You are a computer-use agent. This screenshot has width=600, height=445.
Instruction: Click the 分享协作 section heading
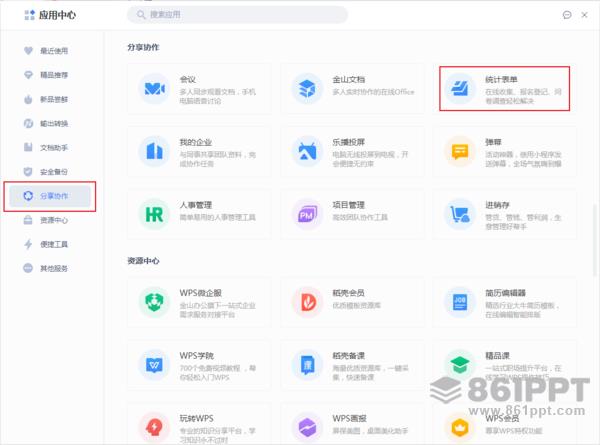point(143,47)
